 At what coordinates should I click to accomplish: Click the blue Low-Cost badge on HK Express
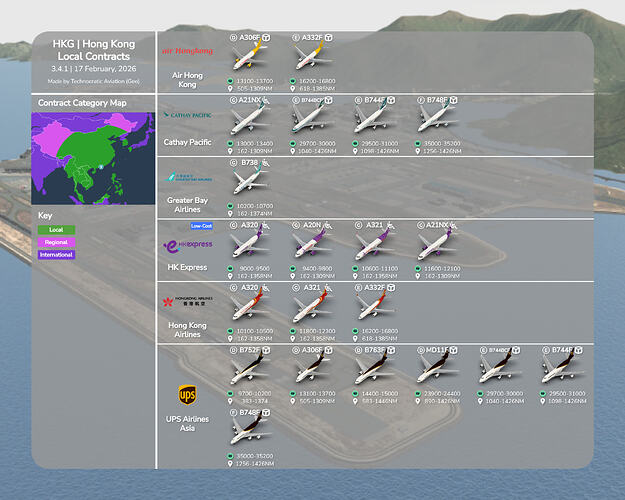click(x=201, y=226)
